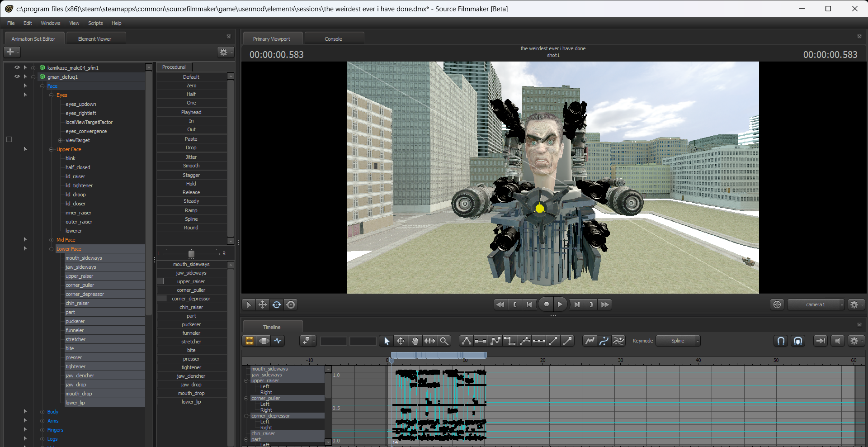Toggle the arrow marker beside Body

point(25,411)
